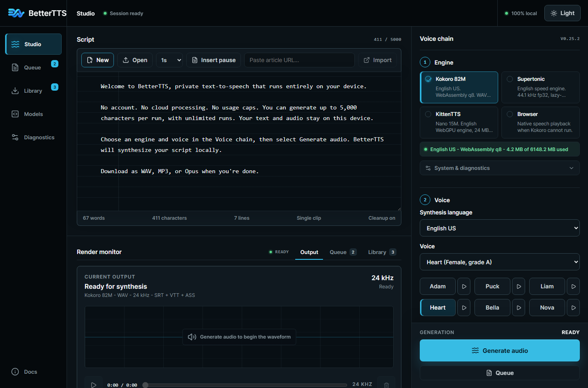The width and height of the screenshot is (588, 388).
Task: Open the Diagnostics sidebar section
Action: coord(33,137)
